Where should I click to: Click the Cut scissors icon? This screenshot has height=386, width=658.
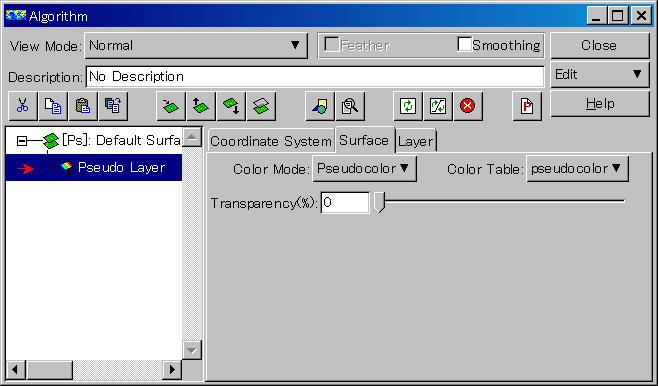tap(23, 106)
